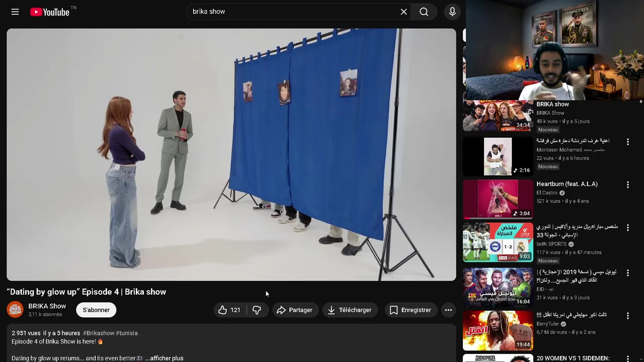Open the hamburger guide menu
This screenshot has height=362, width=644.
click(15, 12)
